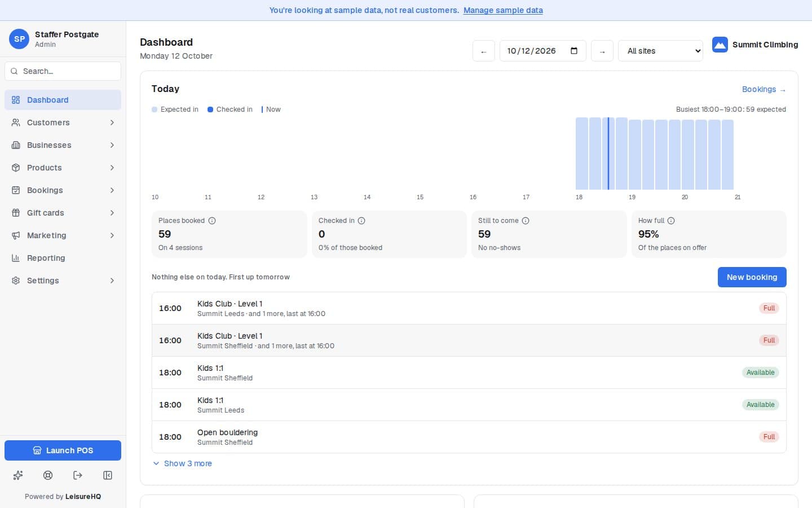Select the Kids 1:1 Summit Sheffield row

pos(469,373)
